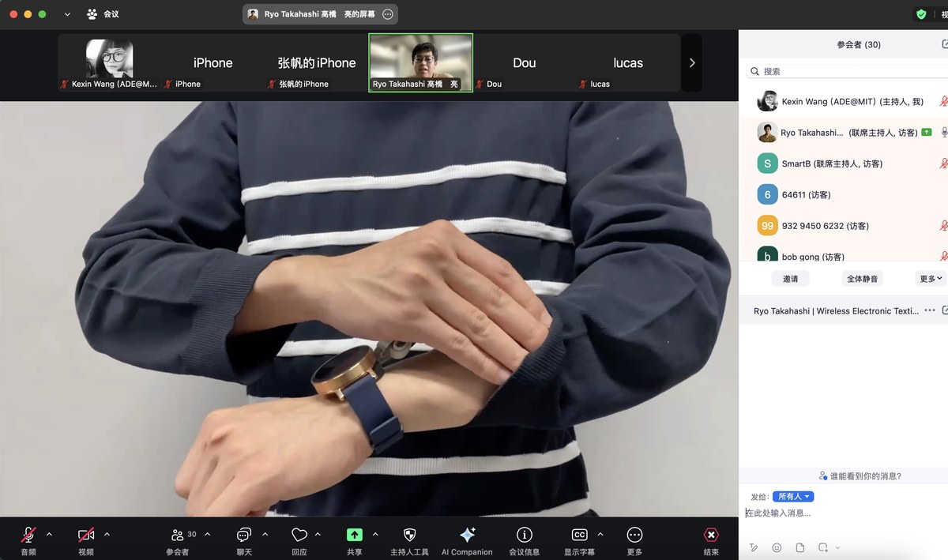Screen dimensions: 948x560
Task: Open 会议信息 meeting info icon
Action: [524, 535]
